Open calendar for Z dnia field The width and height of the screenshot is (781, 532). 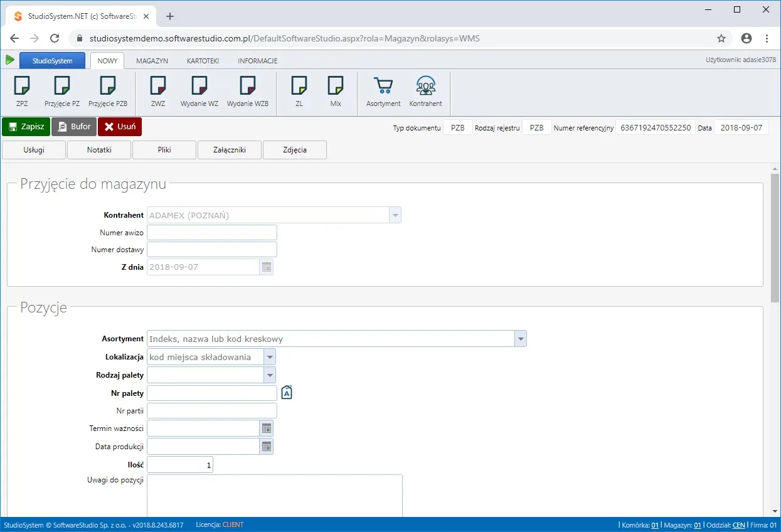coord(267,267)
